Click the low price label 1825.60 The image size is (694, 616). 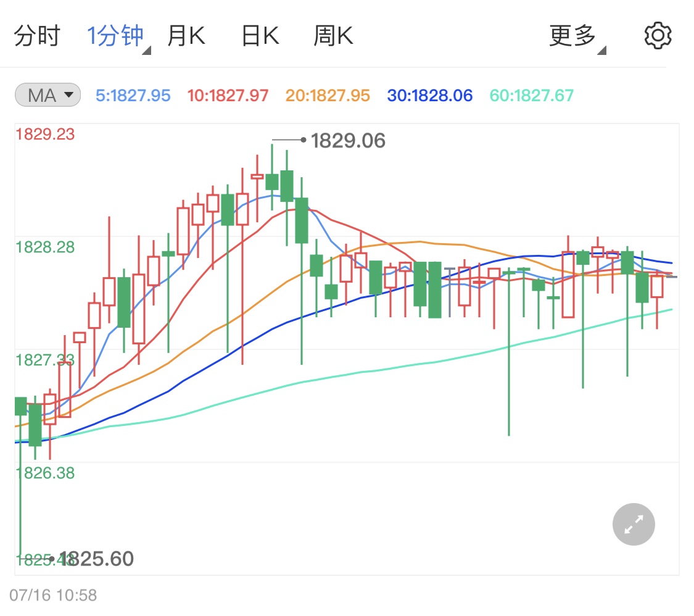(96, 559)
